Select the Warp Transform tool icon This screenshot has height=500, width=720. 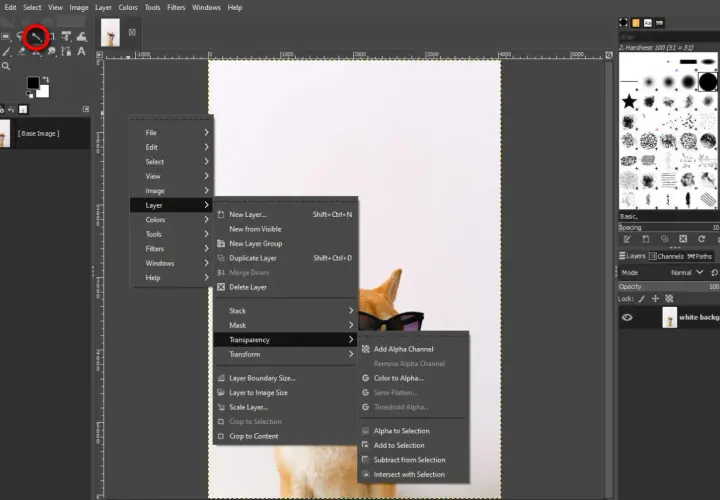coord(81,37)
